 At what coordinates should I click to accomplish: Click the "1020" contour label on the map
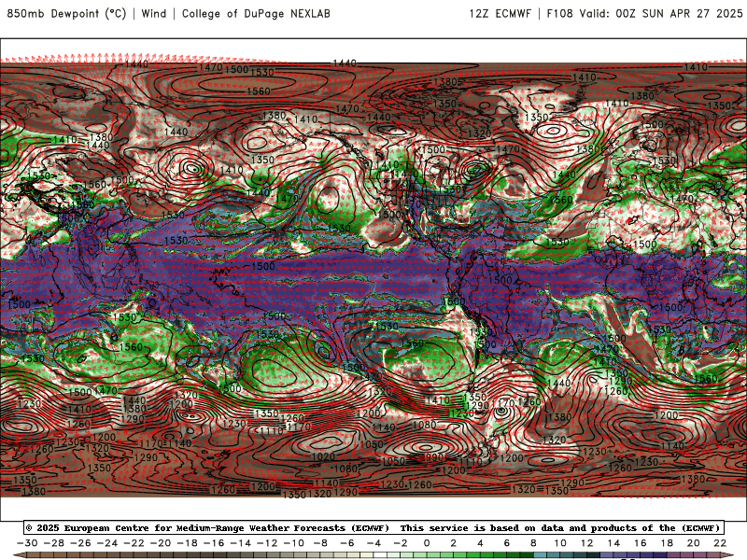323,456
